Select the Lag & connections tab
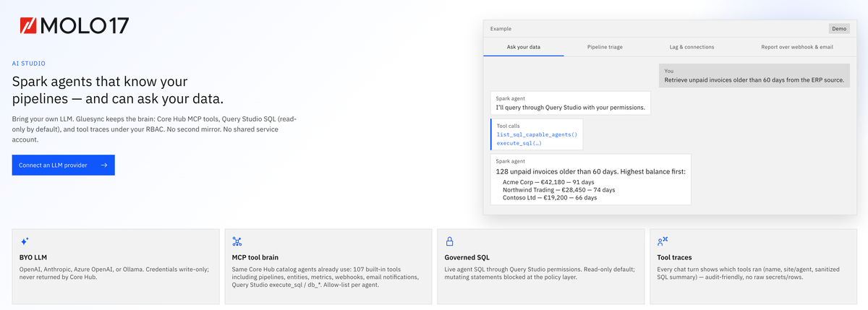This screenshot has height=310, width=868. click(692, 47)
